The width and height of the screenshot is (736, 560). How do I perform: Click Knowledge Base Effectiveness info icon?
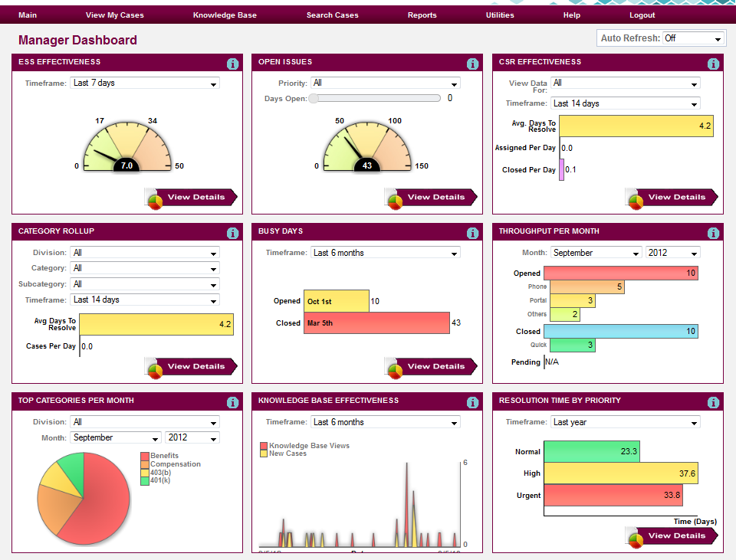[473, 403]
